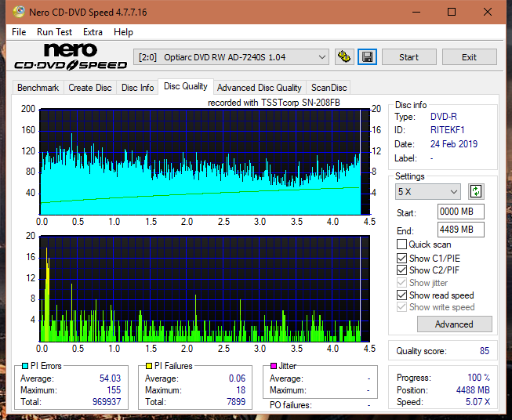Viewport: 512px width, 420px height.
Task: Click the magenta Jitter color swatch
Action: 274,366
